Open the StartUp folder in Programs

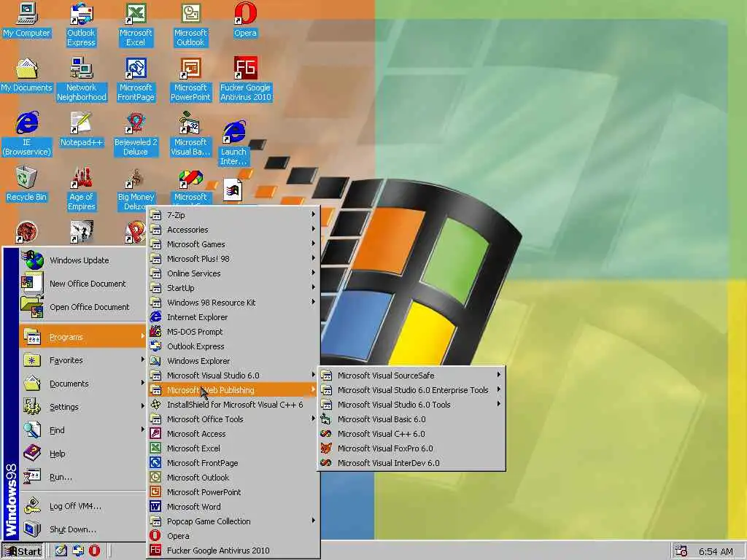click(233, 287)
